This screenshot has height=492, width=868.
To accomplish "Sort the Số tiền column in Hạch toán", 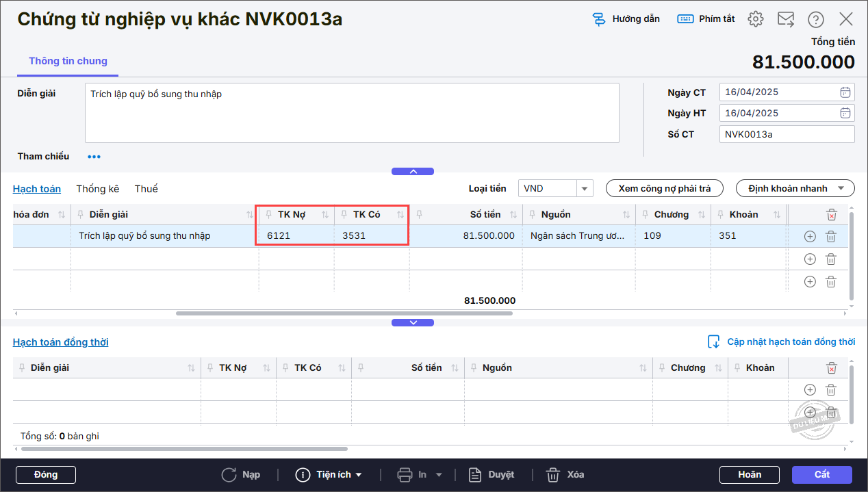I will pyautogui.click(x=513, y=215).
